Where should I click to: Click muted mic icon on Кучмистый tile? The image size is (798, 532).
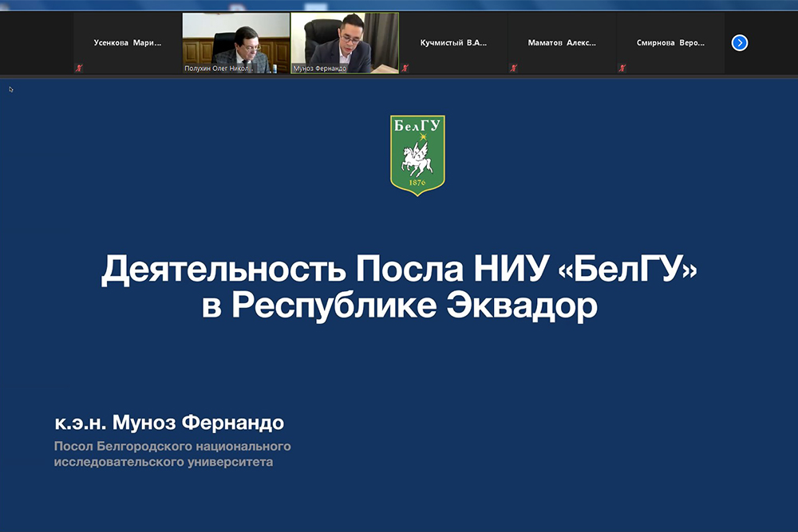(405, 68)
